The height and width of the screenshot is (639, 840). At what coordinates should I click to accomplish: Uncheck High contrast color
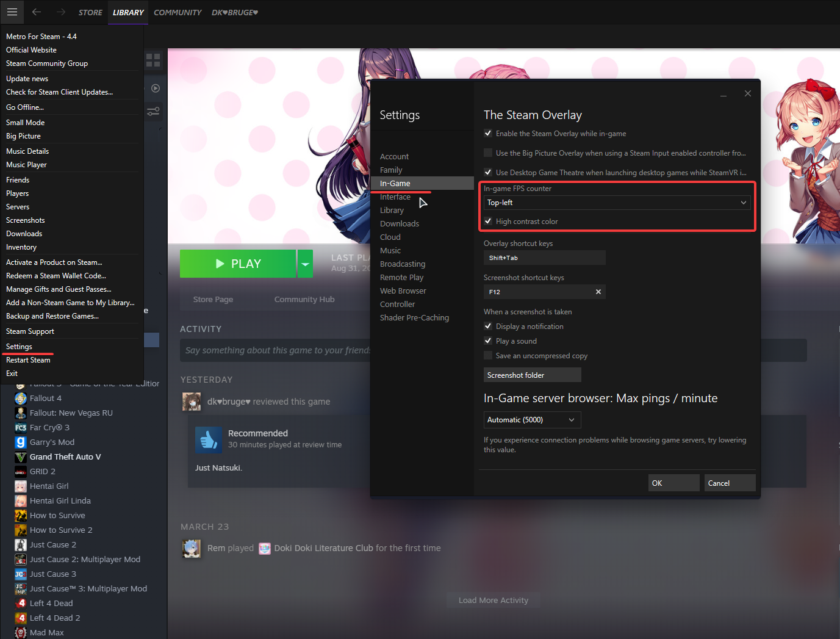click(x=488, y=221)
